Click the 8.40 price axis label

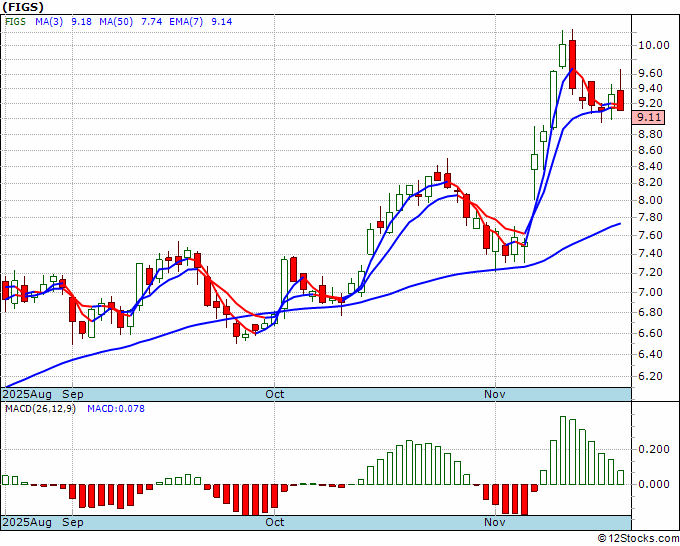pyautogui.click(x=651, y=167)
